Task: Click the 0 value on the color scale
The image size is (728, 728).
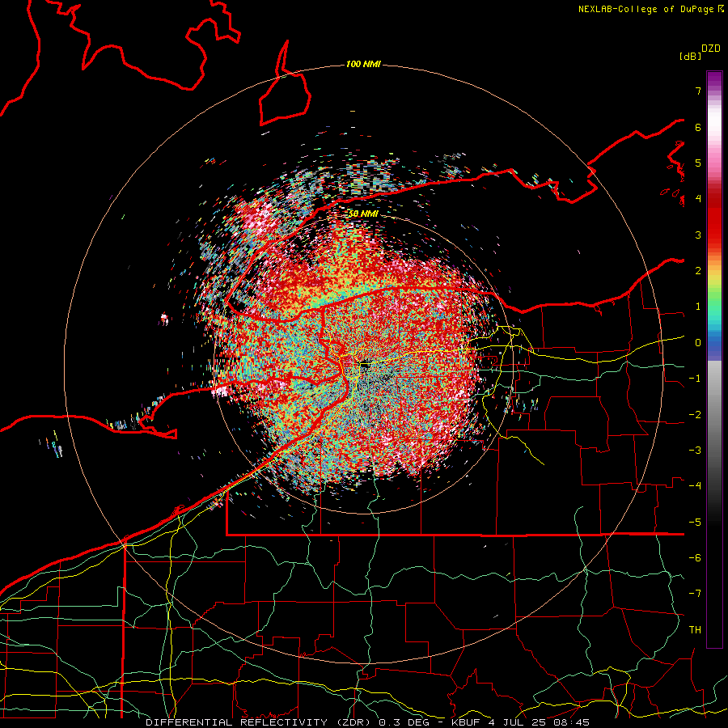Action: point(698,343)
